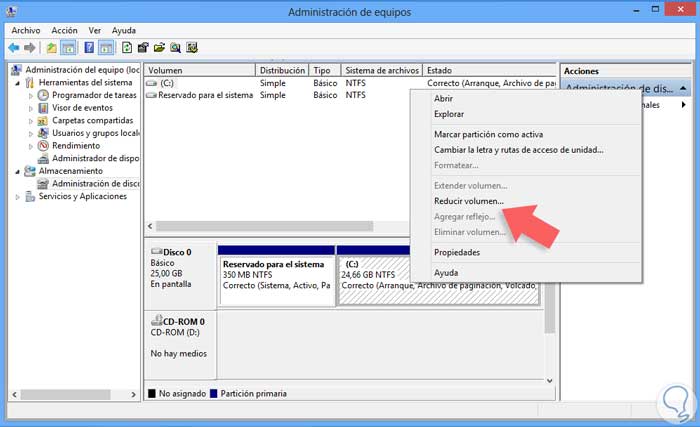Screen dimensions: 700x427
Task: Click Ayuda at bottom of context menu
Action: tap(446, 272)
